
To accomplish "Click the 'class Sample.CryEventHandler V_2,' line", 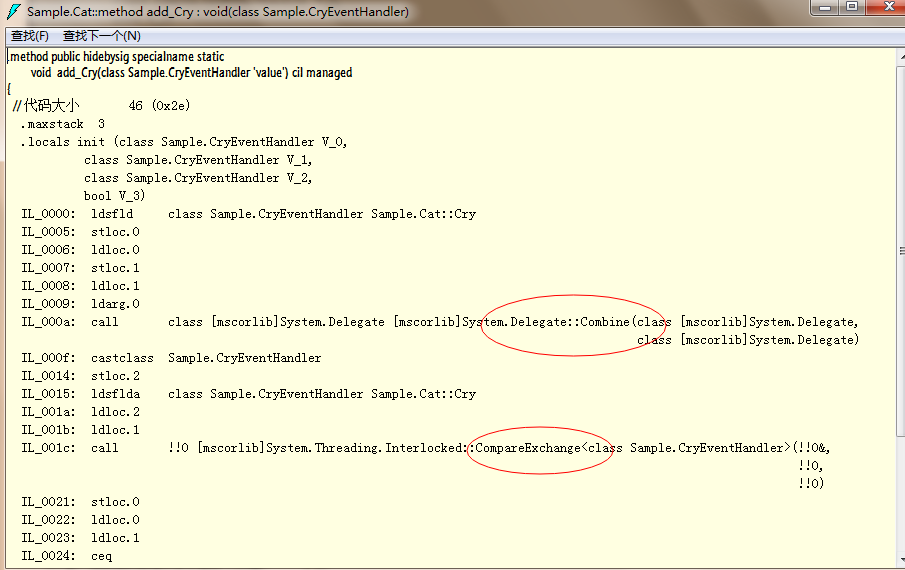I will pyautogui.click(x=198, y=178).
